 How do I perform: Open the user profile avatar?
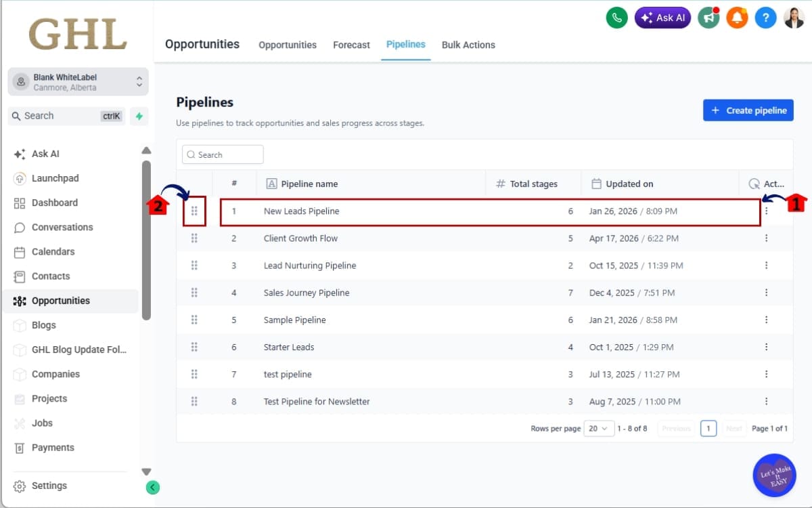794,18
